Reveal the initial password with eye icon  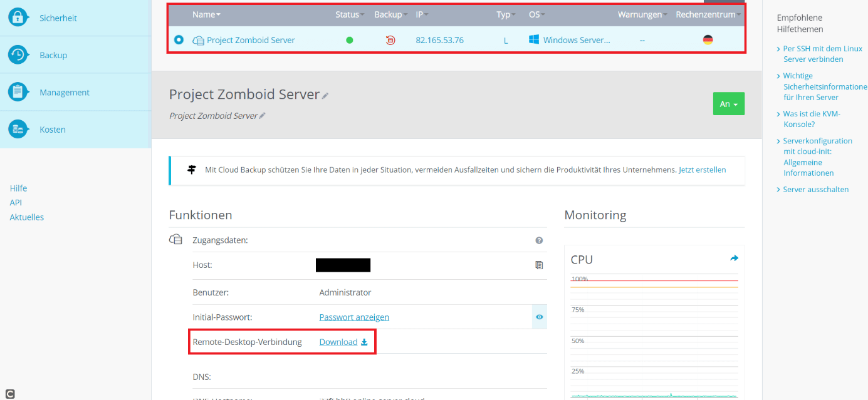539,317
